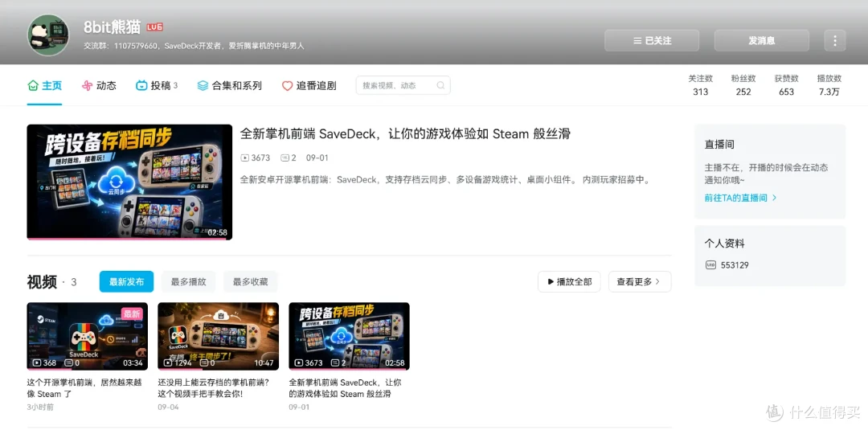The image size is (868, 430).
Task: Focus the 搜索视频、动态 search field
Action: point(403,85)
